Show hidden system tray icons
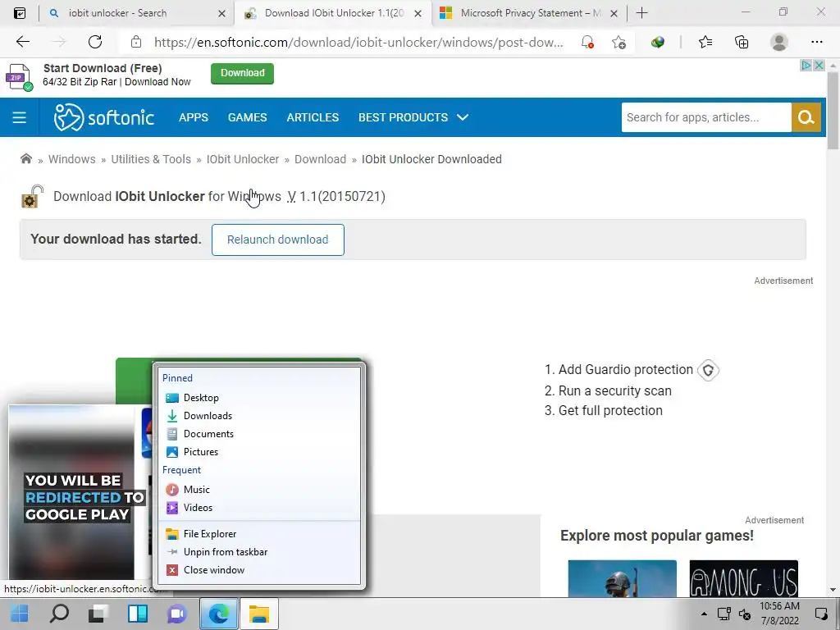The image size is (840, 630). coord(704,614)
